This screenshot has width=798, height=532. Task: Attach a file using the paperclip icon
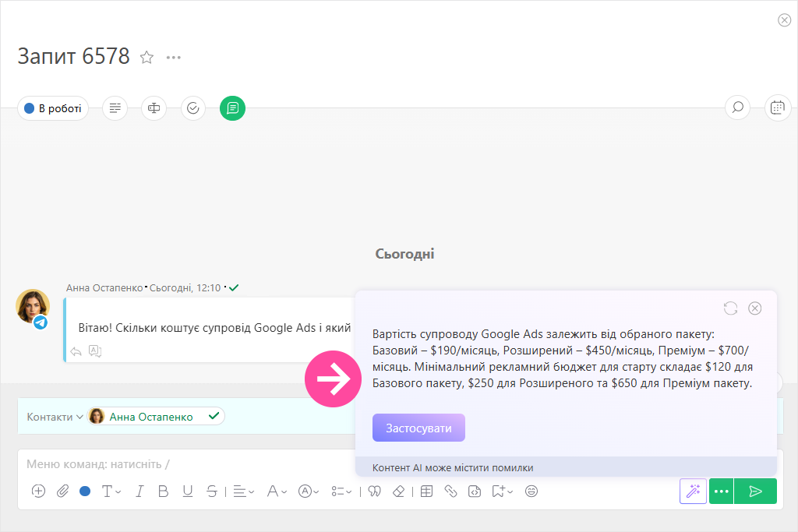(x=62, y=491)
